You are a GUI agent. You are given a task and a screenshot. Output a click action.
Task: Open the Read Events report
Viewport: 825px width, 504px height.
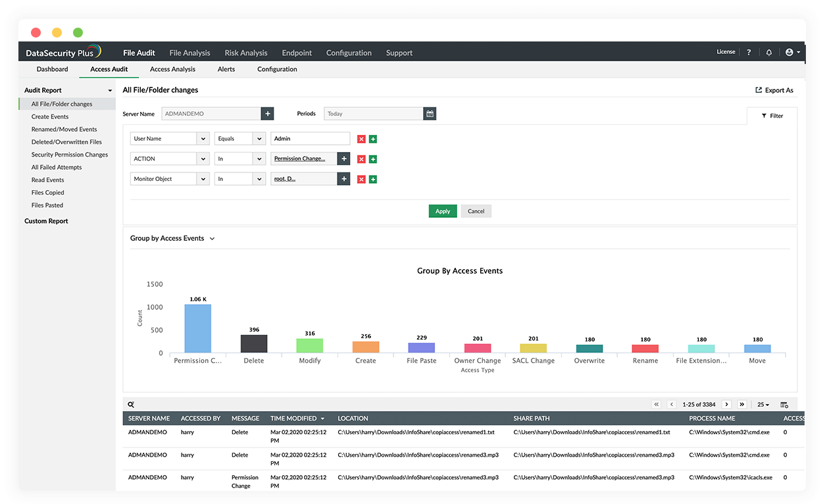[47, 180]
